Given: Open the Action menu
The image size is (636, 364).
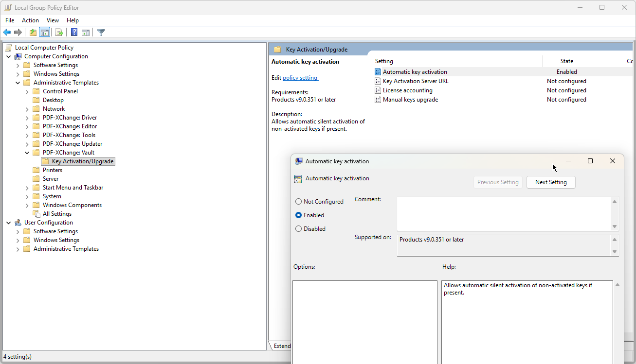Looking at the screenshot, I should 30,20.
